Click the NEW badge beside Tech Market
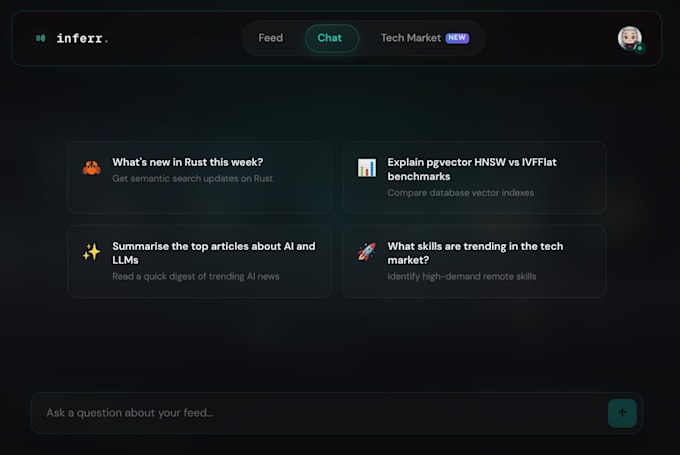This screenshot has height=455, width=680. pos(457,38)
